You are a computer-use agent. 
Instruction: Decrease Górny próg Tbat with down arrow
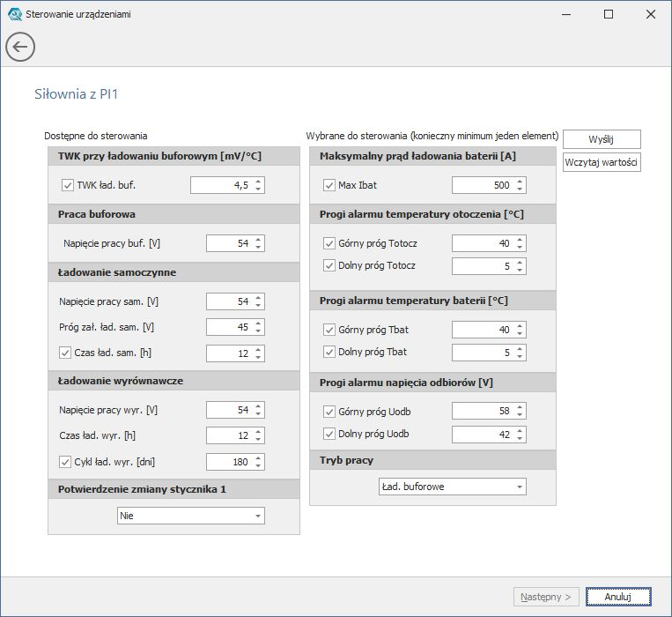click(x=520, y=333)
